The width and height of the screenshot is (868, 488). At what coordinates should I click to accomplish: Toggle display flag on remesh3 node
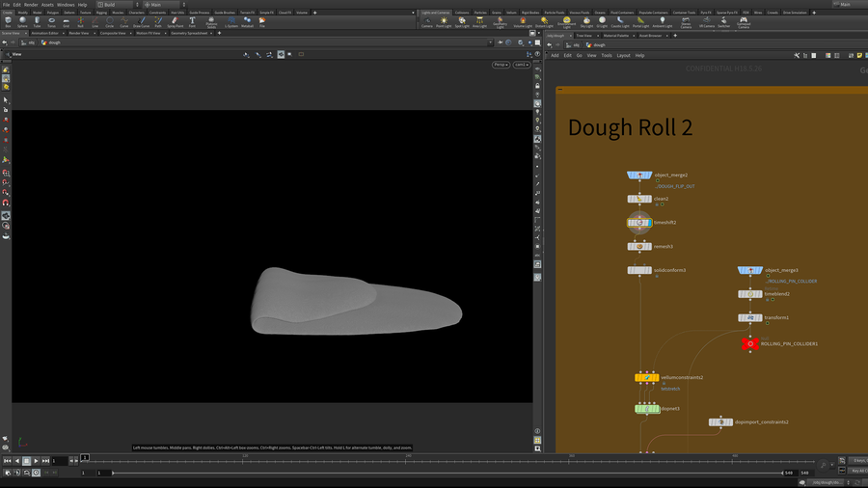650,247
